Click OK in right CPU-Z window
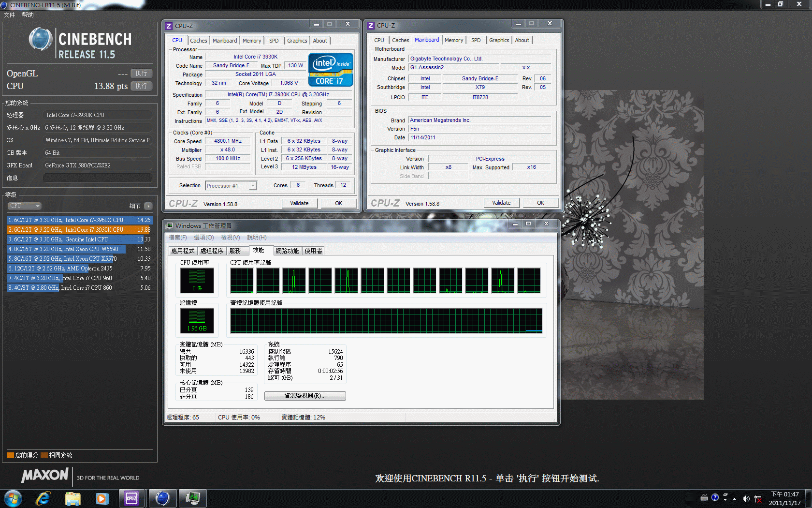The width and height of the screenshot is (812, 508). 540,203
